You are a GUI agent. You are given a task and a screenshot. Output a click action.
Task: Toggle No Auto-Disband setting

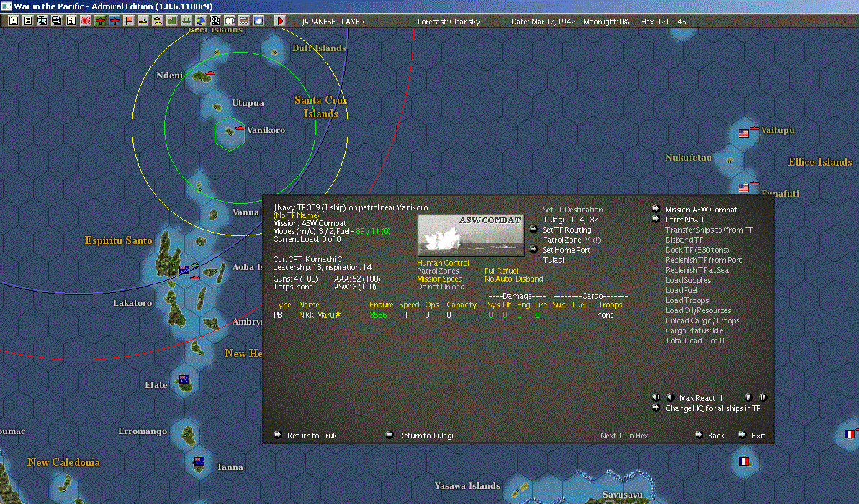(514, 279)
